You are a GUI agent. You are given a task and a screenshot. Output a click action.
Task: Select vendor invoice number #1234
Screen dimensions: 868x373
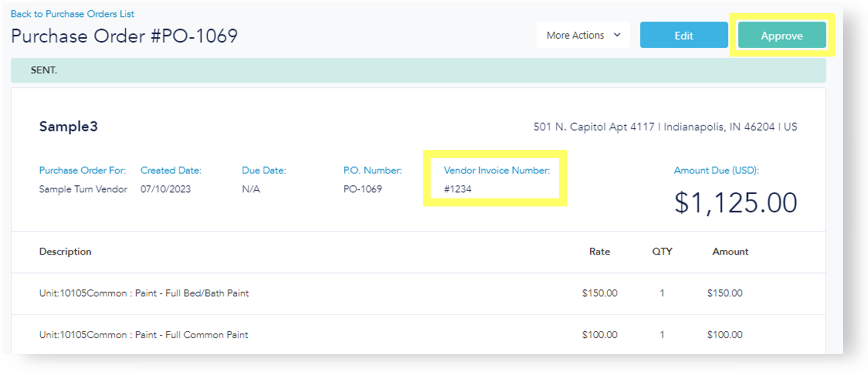tap(458, 189)
